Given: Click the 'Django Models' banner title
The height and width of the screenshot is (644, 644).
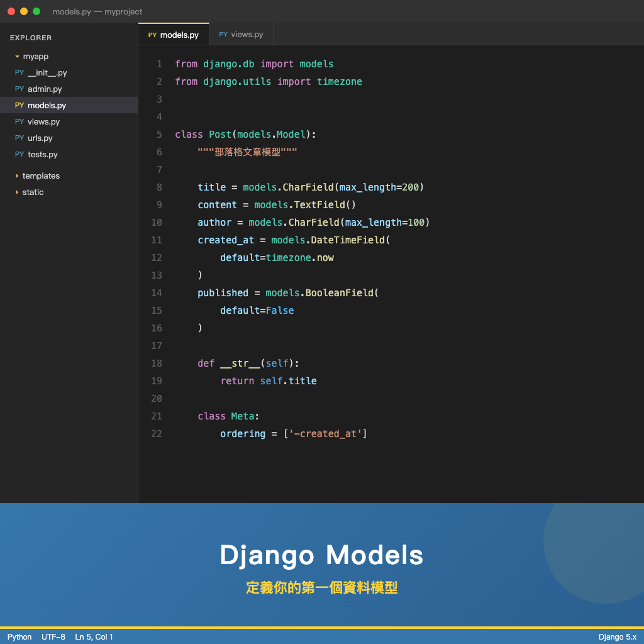Looking at the screenshot, I should [321, 555].
